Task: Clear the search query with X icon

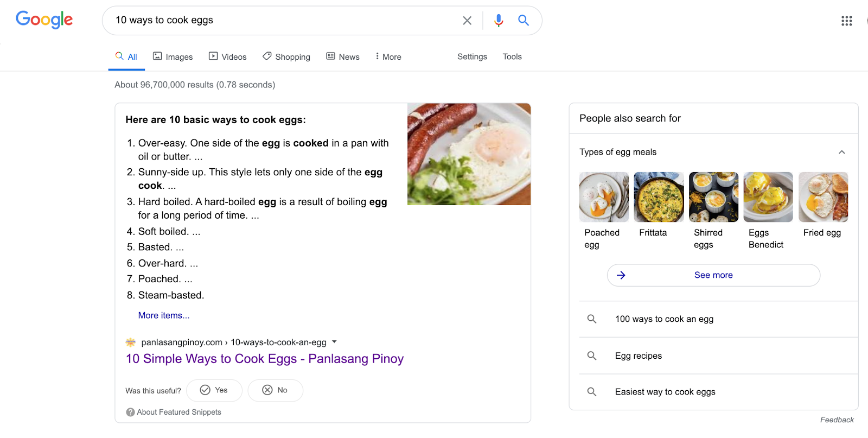Action: pyautogui.click(x=467, y=21)
